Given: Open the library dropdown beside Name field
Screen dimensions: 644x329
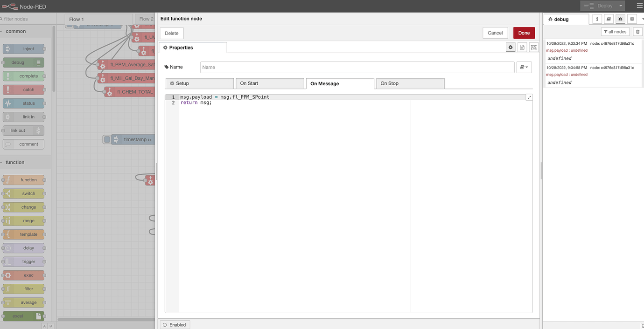Looking at the screenshot, I should pos(524,67).
